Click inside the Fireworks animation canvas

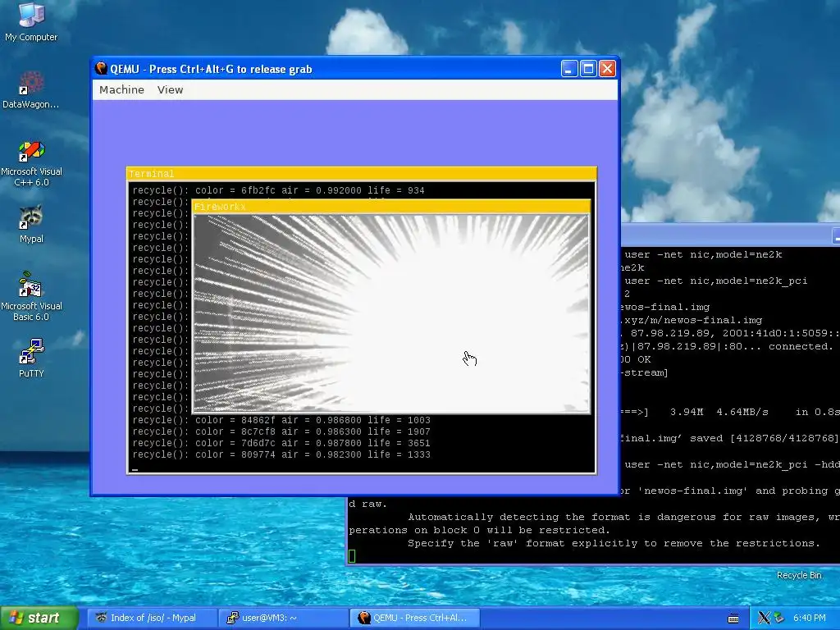point(391,313)
